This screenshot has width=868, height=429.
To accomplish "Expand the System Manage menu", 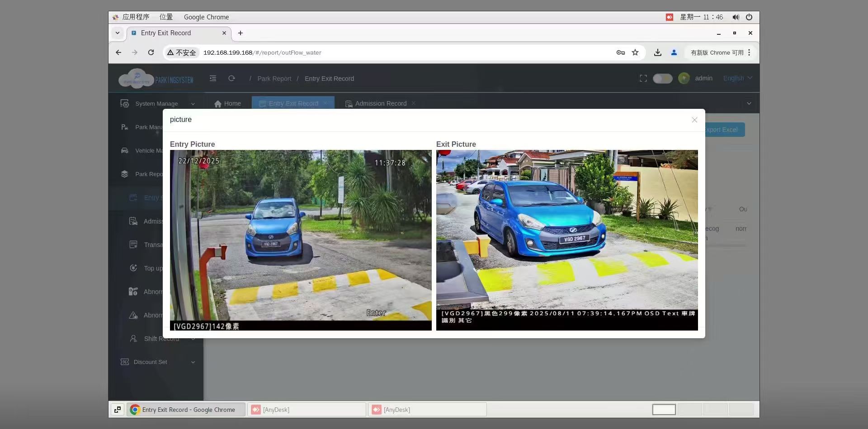I will click(156, 103).
